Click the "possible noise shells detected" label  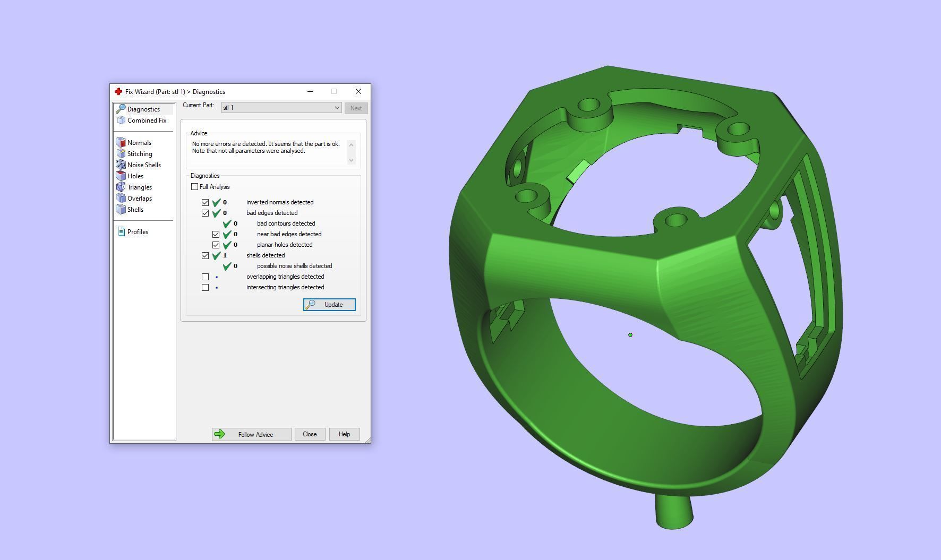[295, 266]
